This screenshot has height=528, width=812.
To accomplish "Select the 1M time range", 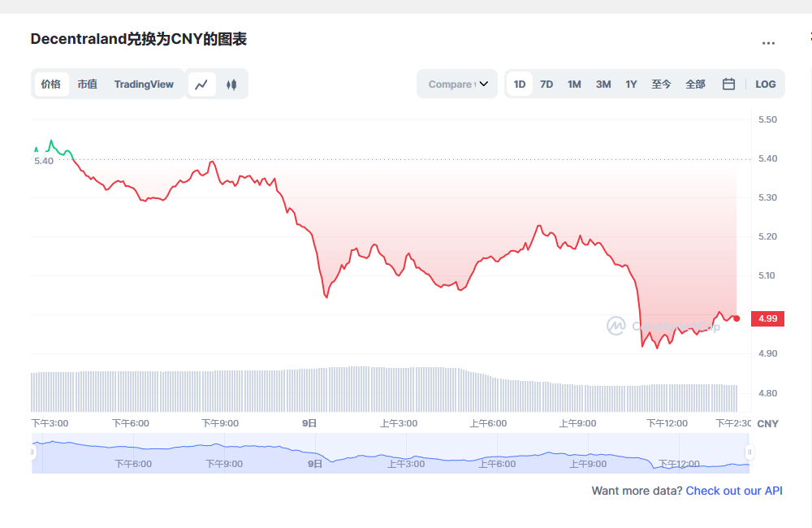I will (574, 84).
